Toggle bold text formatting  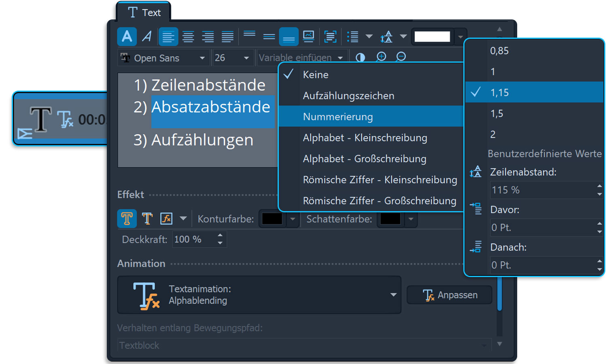127,37
